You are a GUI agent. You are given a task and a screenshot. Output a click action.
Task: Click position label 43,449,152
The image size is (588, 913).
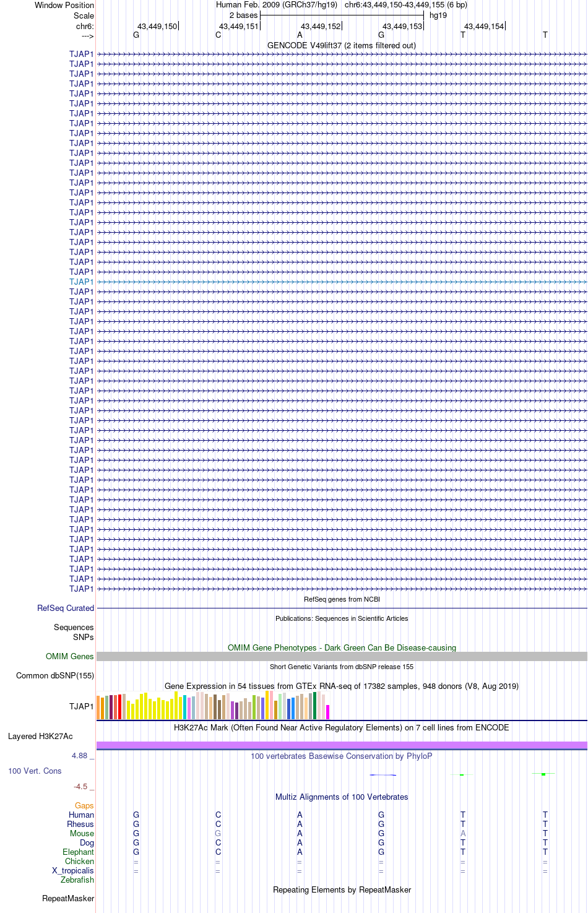pyautogui.click(x=321, y=27)
